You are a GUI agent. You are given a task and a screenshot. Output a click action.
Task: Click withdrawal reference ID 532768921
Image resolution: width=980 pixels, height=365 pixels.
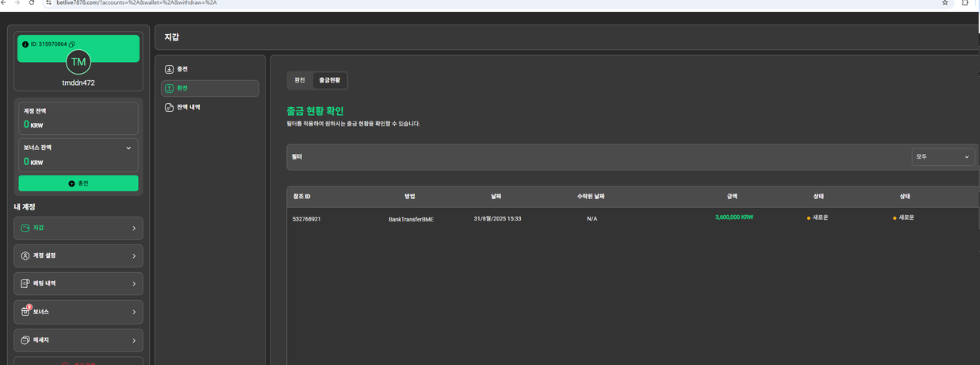coord(307,219)
